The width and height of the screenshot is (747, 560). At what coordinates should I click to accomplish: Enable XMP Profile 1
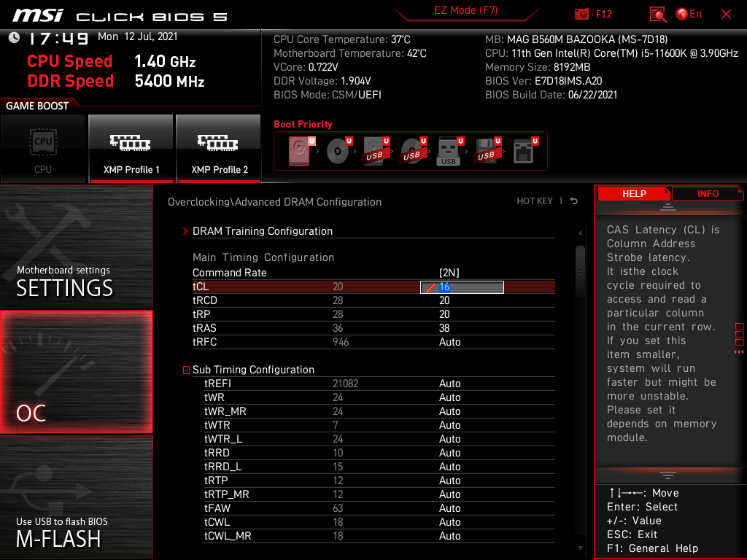(x=131, y=149)
